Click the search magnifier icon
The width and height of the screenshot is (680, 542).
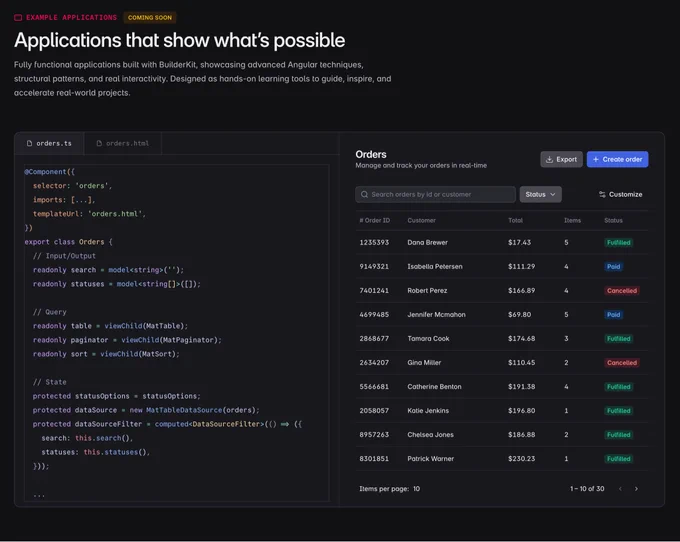tap(364, 194)
